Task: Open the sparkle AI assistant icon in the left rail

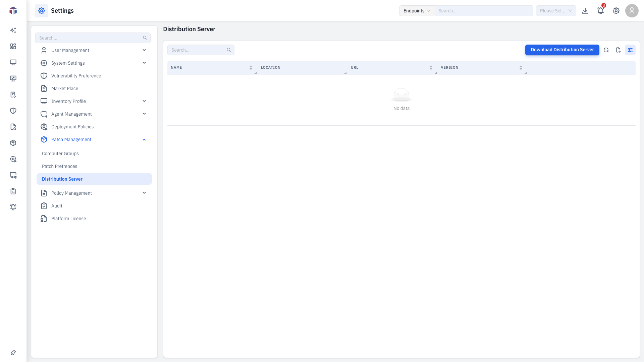Action: tap(13, 30)
